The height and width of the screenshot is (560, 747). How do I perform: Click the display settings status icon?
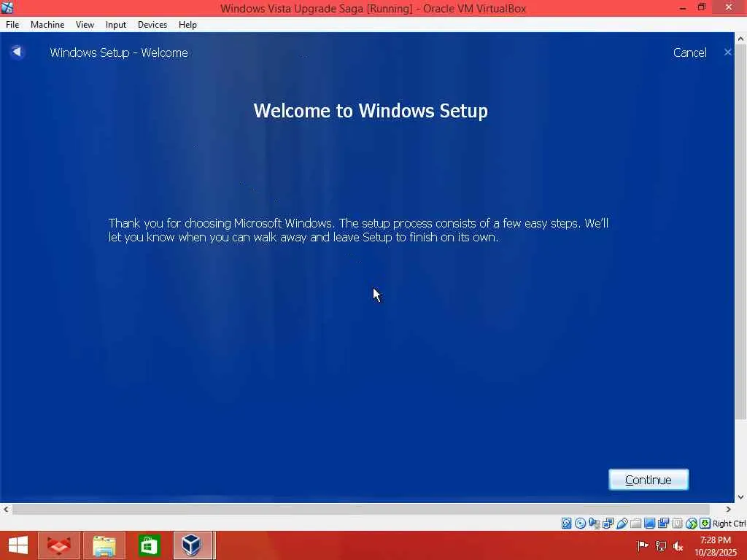[649, 524]
